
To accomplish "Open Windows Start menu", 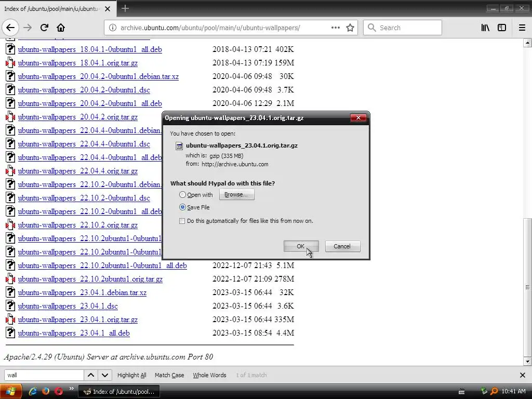I will (x=10, y=392).
